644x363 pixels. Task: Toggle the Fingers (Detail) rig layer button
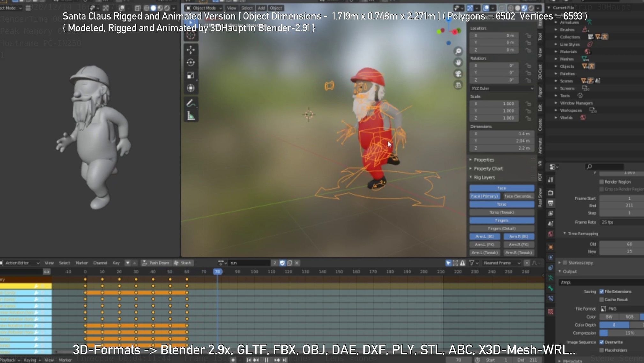tap(502, 228)
